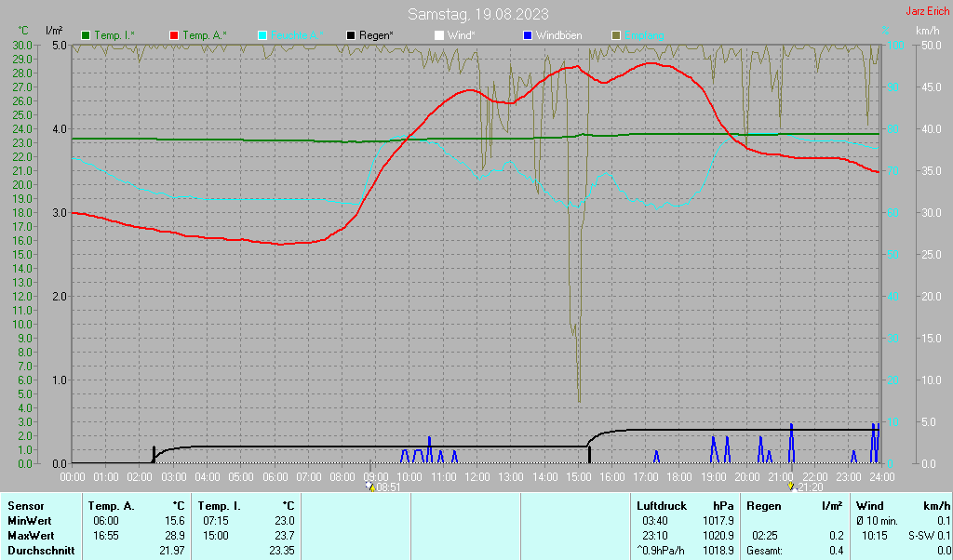The image size is (953, 560).
Task: Select the Temp. A. column header in the table
Action: tap(111, 506)
